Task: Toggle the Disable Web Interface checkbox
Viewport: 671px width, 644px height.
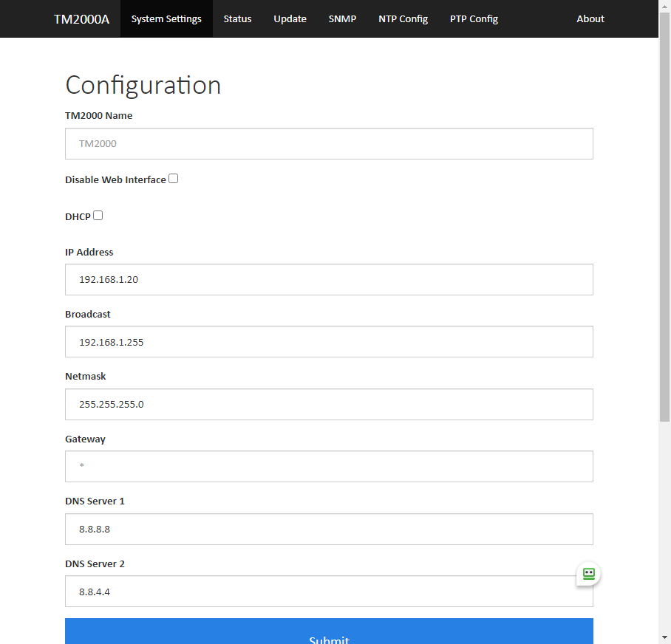Action: 174,179
